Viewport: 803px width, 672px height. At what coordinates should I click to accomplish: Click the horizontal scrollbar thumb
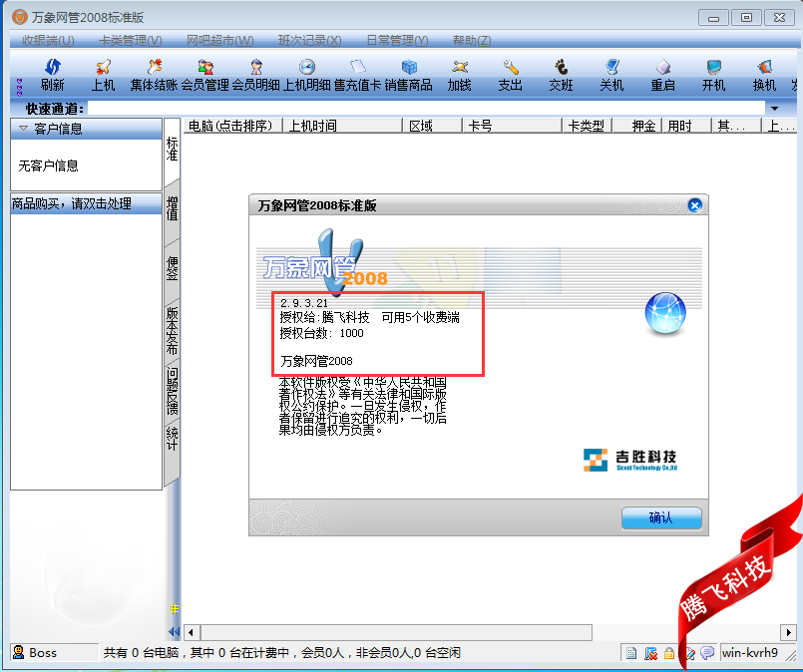pos(396,632)
